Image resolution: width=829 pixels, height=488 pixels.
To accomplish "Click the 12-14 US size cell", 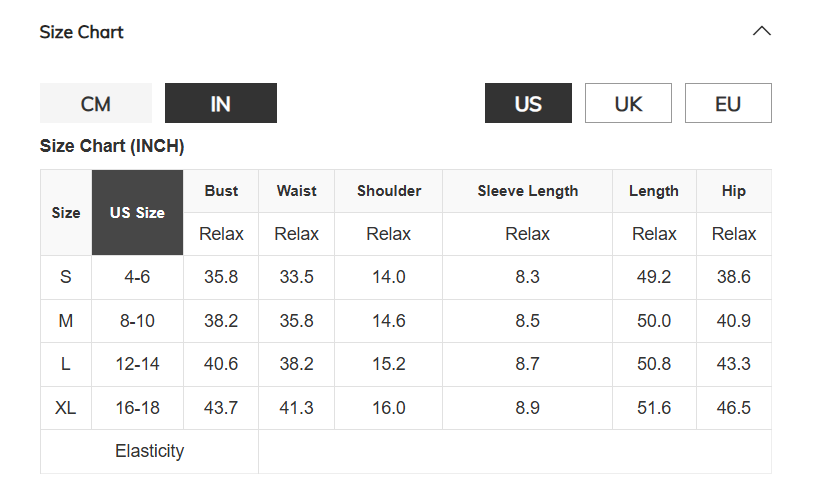I will pos(137,364).
